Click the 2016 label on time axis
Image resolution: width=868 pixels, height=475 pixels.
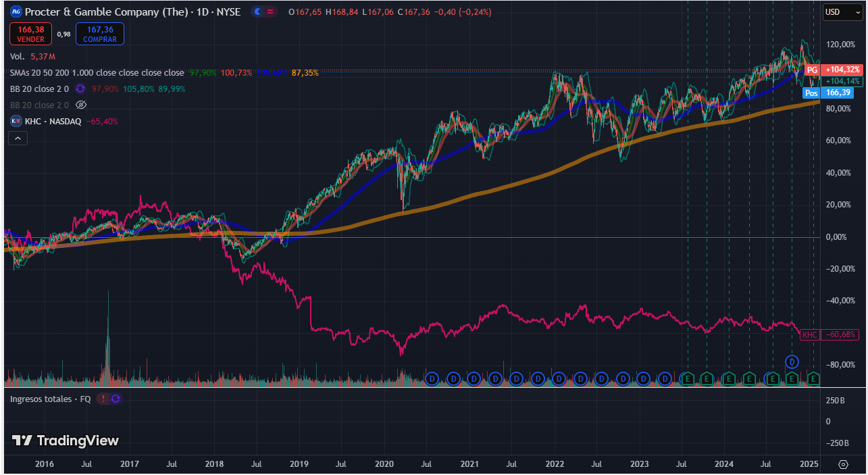pos(44,464)
